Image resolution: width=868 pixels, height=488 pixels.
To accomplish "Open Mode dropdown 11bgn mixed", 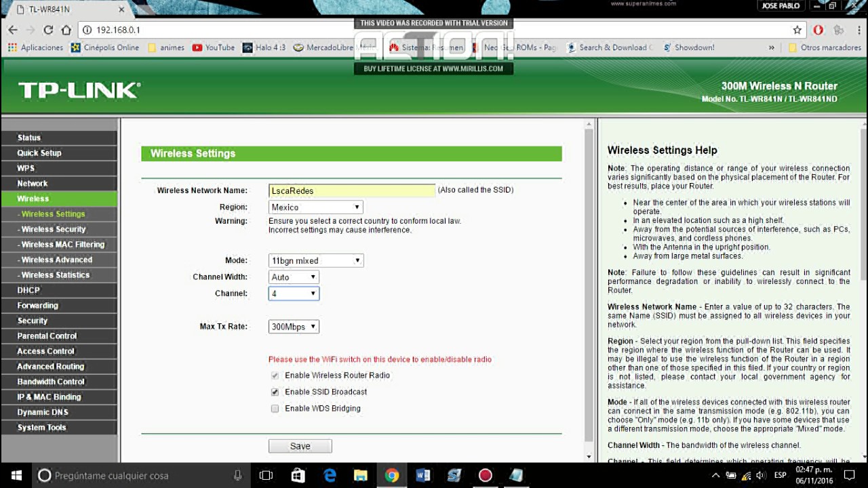I will 316,260.
